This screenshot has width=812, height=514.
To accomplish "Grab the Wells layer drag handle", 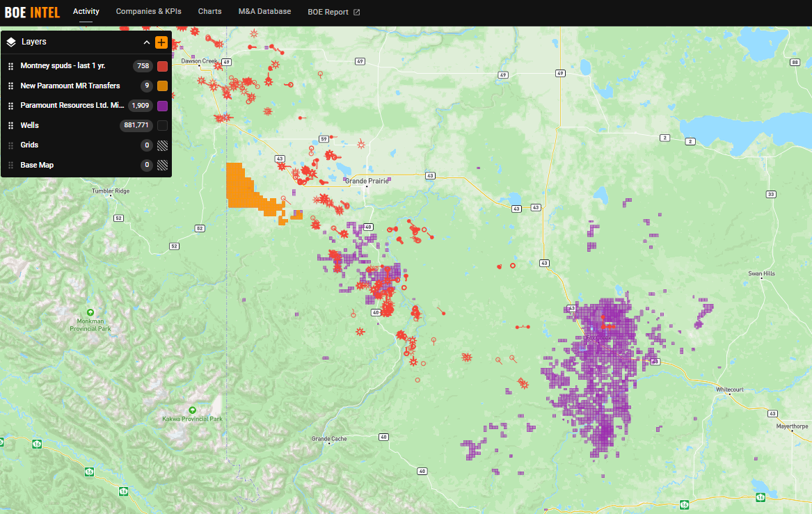I will [11, 125].
